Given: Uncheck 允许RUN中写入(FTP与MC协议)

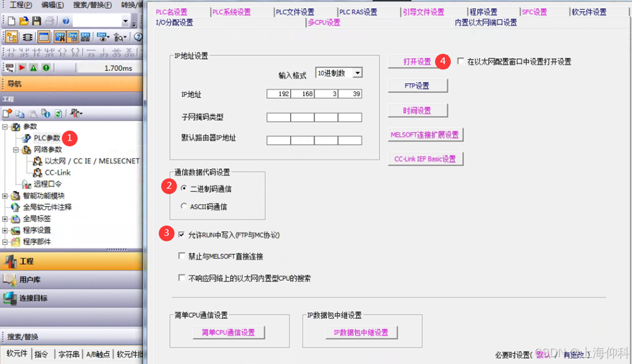Looking at the screenshot, I should click(182, 233).
